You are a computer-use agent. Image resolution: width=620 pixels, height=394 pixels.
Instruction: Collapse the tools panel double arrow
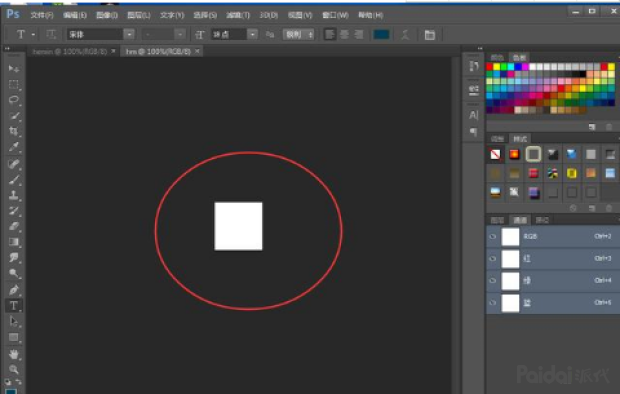pos(7,48)
